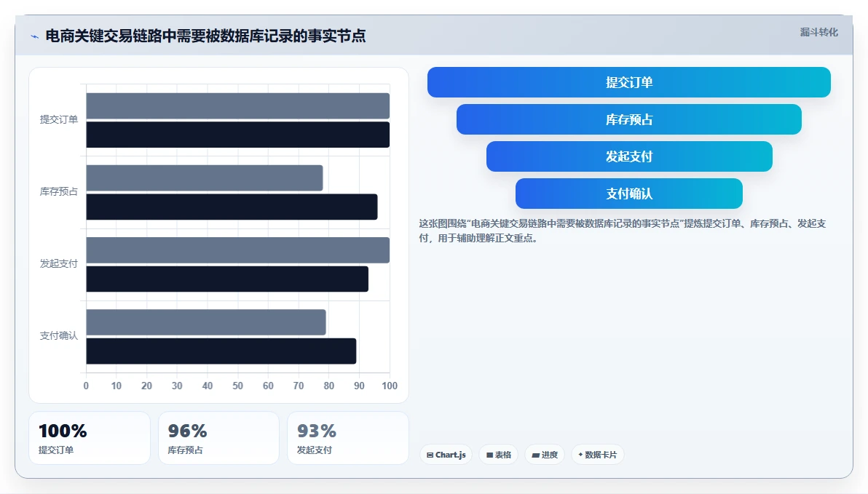
Task: Click the gray bar for 支付确认
Action: [x=206, y=322]
